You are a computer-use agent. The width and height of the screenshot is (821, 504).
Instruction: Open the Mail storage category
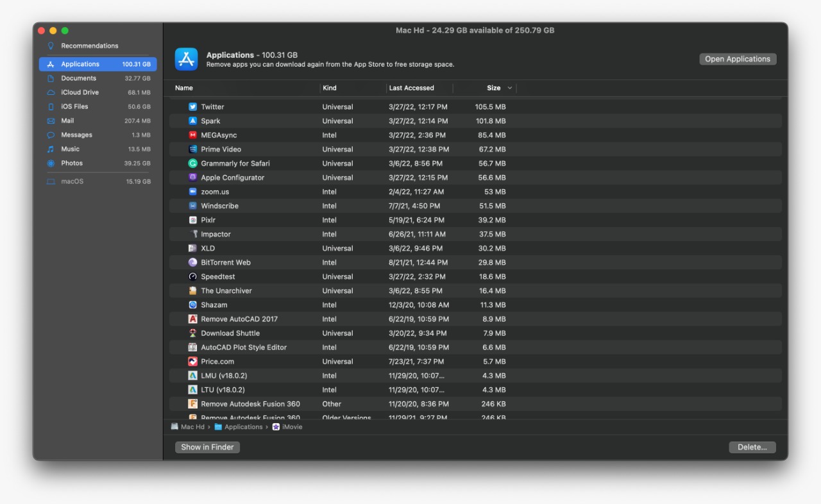coord(97,121)
